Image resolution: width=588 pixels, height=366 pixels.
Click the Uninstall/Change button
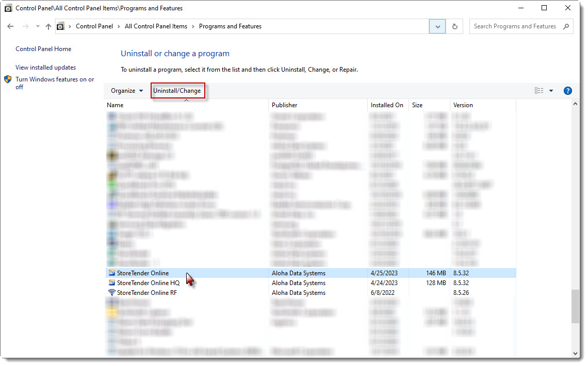(177, 91)
